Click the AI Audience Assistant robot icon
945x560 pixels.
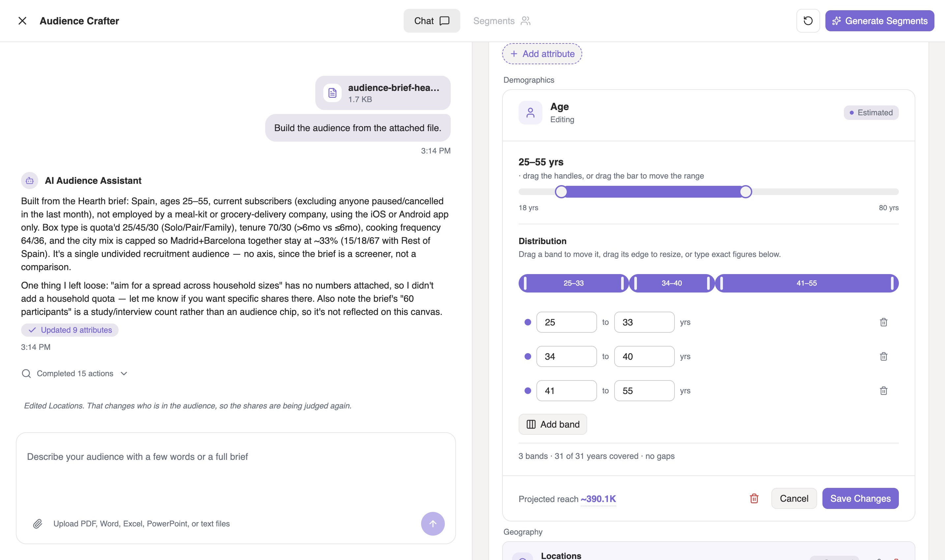click(29, 181)
